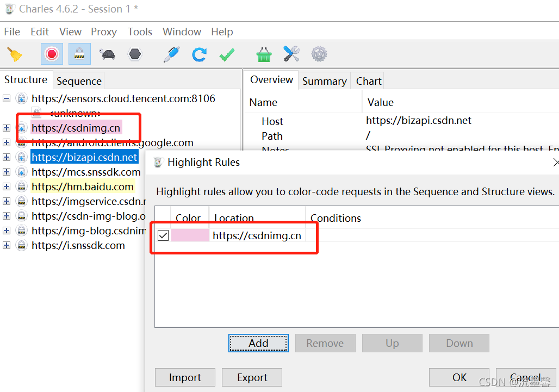The image size is (559, 392).
Task: Click the Value column header in Overview
Action: [381, 102]
